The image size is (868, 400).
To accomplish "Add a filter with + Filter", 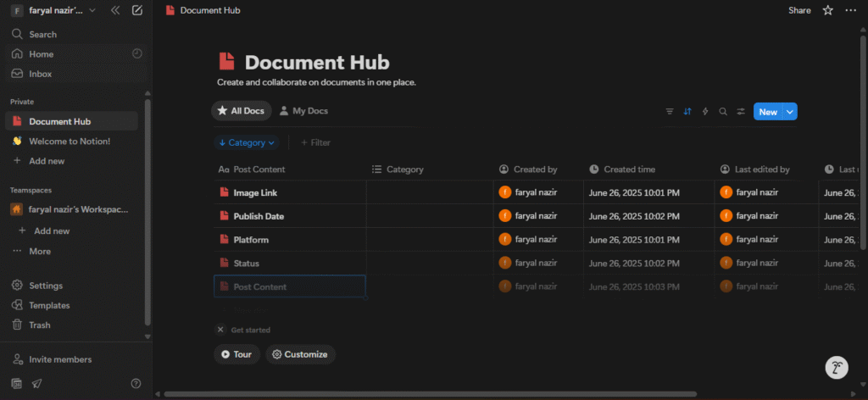I will pos(315,142).
